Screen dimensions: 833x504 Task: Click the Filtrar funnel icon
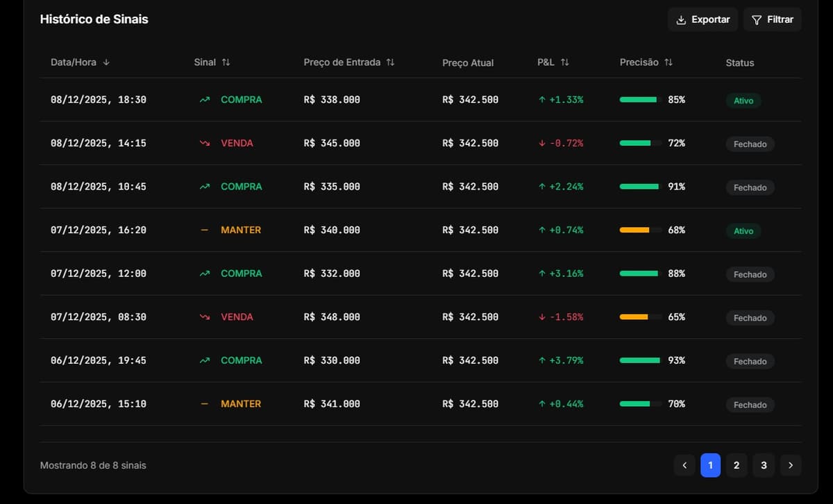[757, 19]
